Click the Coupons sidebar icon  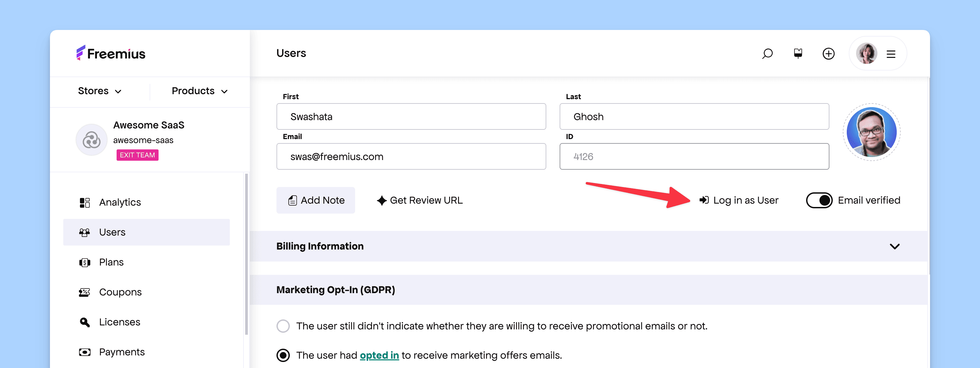pos(85,292)
